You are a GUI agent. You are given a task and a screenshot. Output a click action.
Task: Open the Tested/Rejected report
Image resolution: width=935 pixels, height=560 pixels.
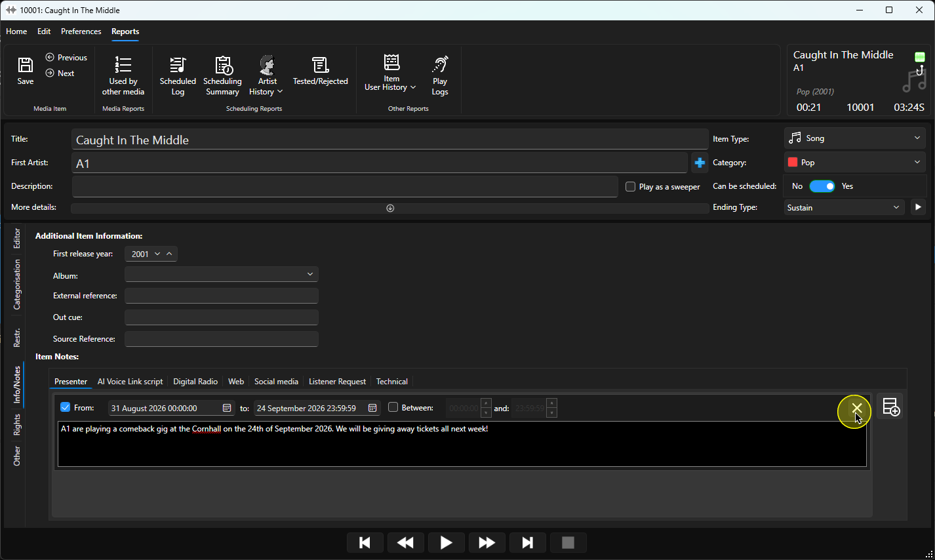[320, 71]
